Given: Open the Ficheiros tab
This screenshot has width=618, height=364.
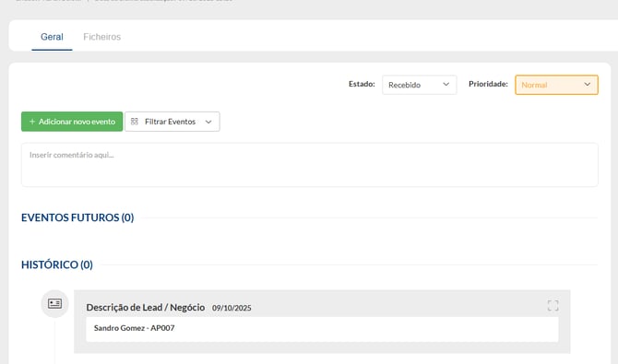Looking at the screenshot, I should click(x=101, y=37).
